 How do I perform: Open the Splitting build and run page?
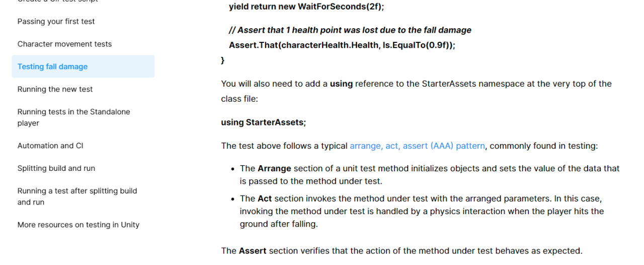coord(56,168)
